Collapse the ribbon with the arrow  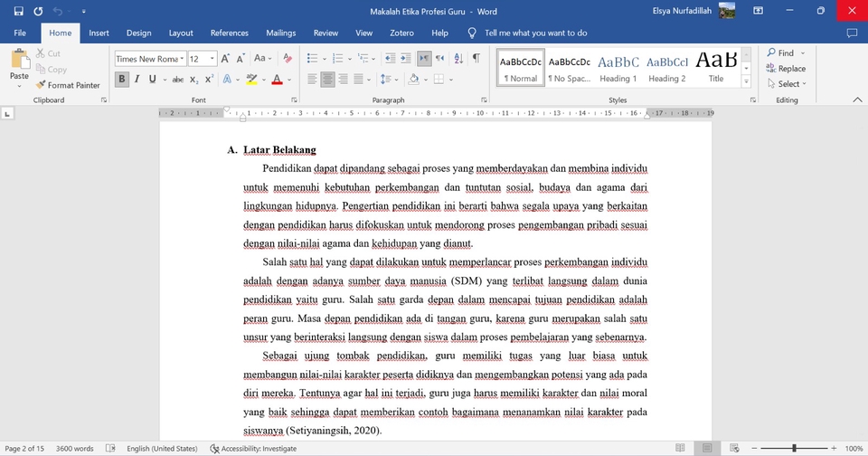point(857,100)
